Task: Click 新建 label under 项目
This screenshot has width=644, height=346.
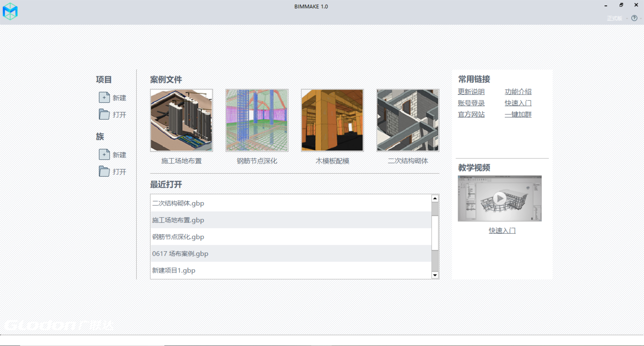Action: [119, 98]
